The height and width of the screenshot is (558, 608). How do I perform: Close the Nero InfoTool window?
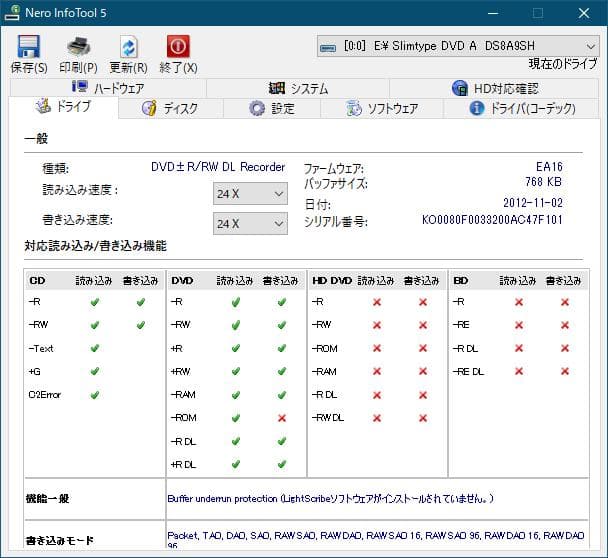point(584,13)
